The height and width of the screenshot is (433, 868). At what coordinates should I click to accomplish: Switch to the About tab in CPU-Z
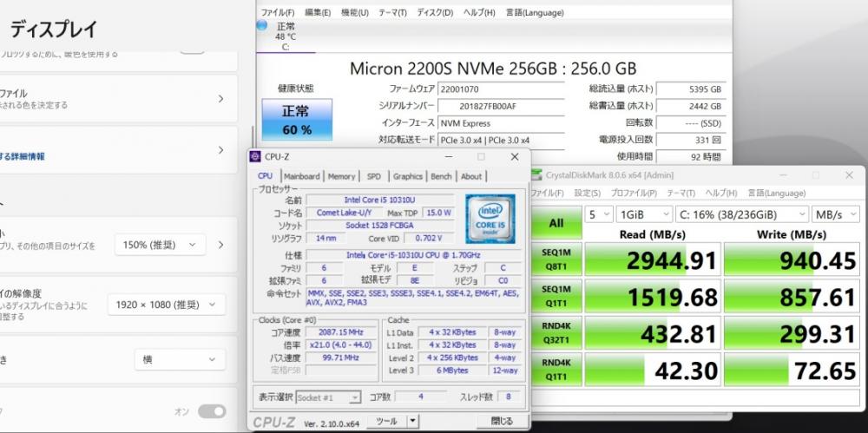(471, 176)
